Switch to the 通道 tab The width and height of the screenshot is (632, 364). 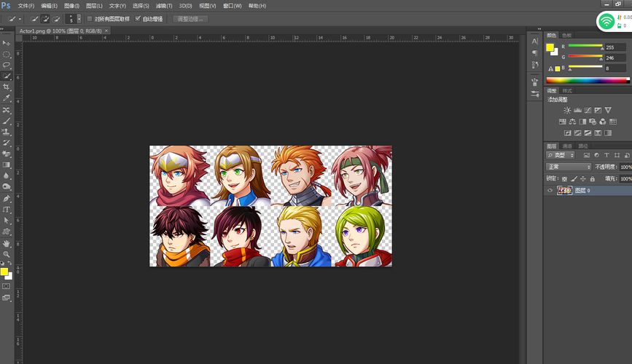(567, 146)
